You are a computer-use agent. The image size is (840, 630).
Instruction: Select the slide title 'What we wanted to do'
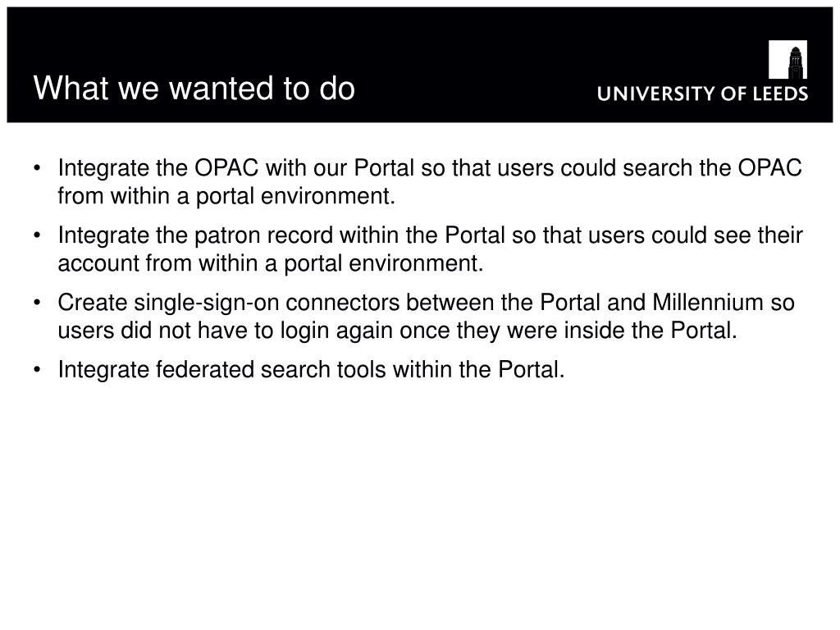[194, 88]
